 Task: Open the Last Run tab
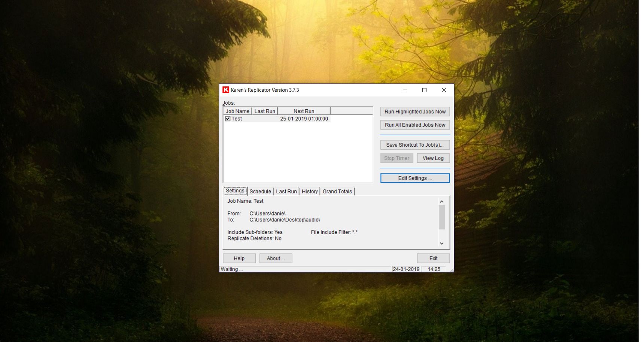286,192
